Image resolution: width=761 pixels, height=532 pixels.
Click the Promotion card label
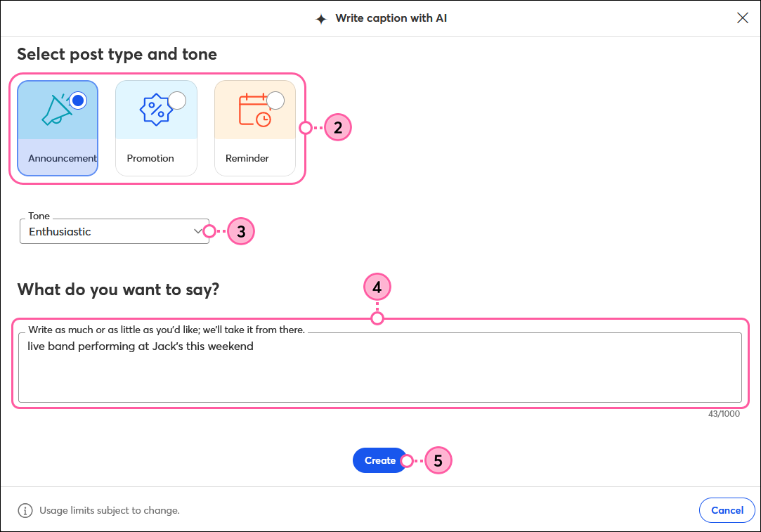(150, 158)
